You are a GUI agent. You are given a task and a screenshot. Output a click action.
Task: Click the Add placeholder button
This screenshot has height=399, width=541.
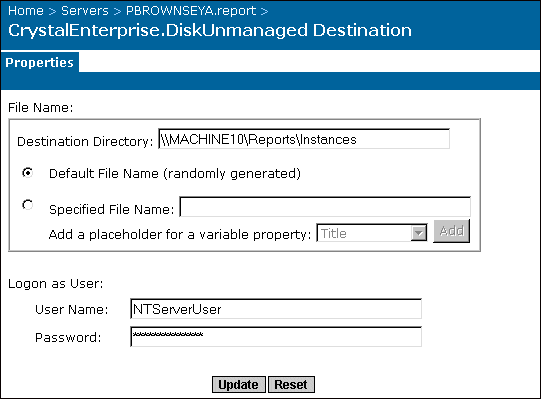(451, 231)
